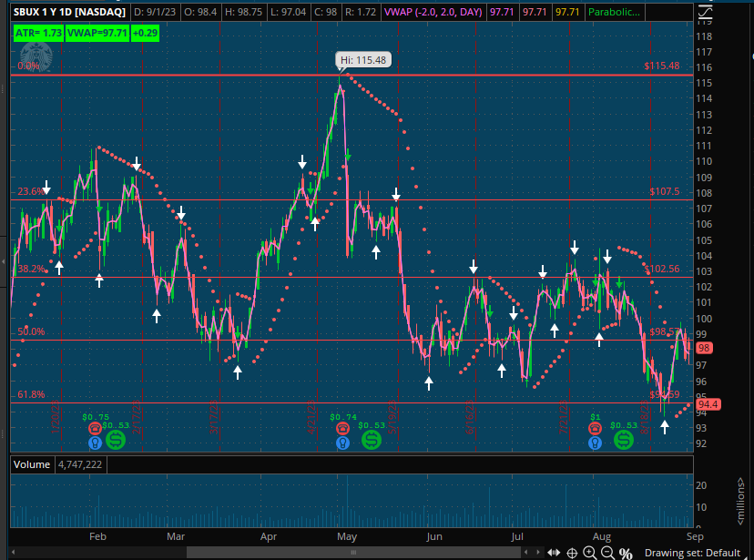Click the scrollbar left arrow near the toolbar
The height and width of the screenshot is (560, 754).
[x=526, y=553]
